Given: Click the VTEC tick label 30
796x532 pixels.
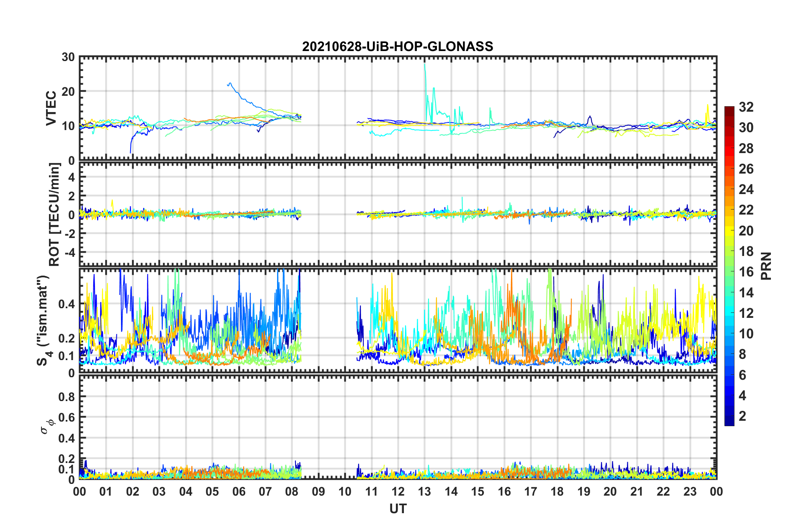Looking at the screenshot, I should [x=68, y=57].
